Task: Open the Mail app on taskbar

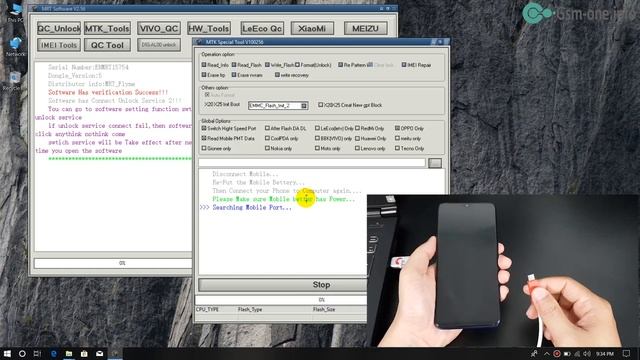Action: pyautogui.click(x=100, y=353)
